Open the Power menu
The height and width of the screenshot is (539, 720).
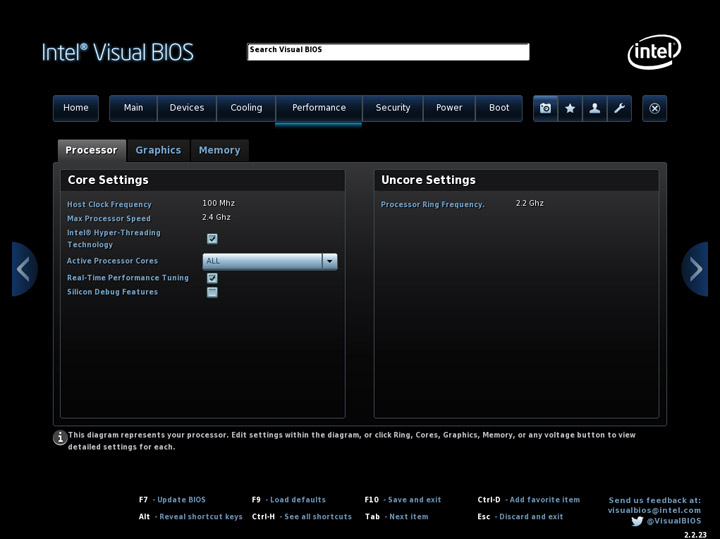tap(449, 108)
